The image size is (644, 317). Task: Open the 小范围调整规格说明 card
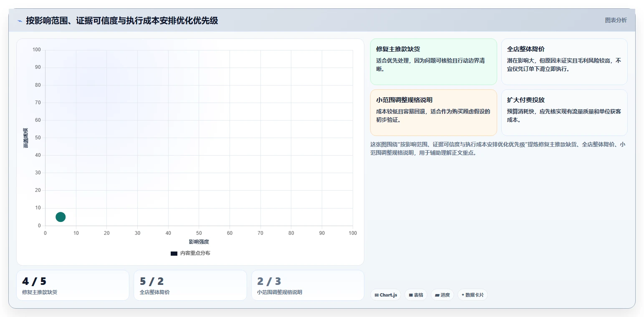pos(433,113)
